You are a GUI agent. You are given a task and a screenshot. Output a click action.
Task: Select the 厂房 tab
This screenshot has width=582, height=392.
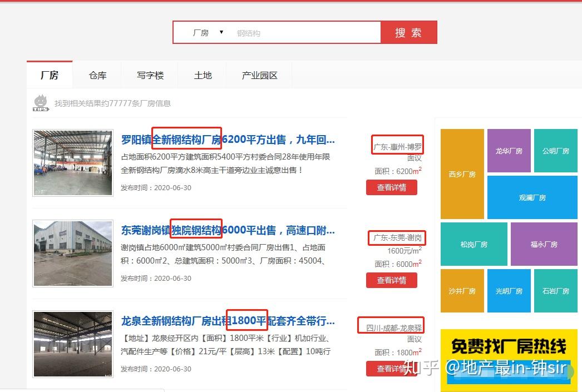click(x=50, y=75)
